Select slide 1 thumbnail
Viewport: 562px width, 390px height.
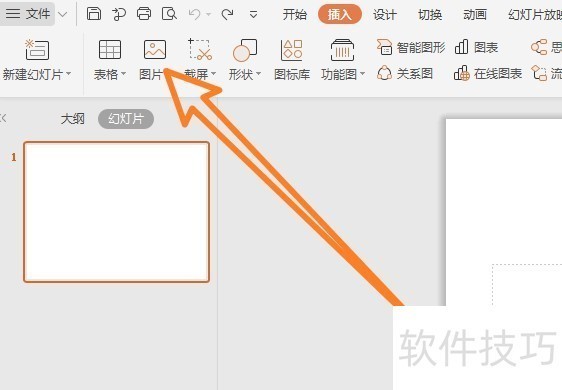[x=116, y=212]
